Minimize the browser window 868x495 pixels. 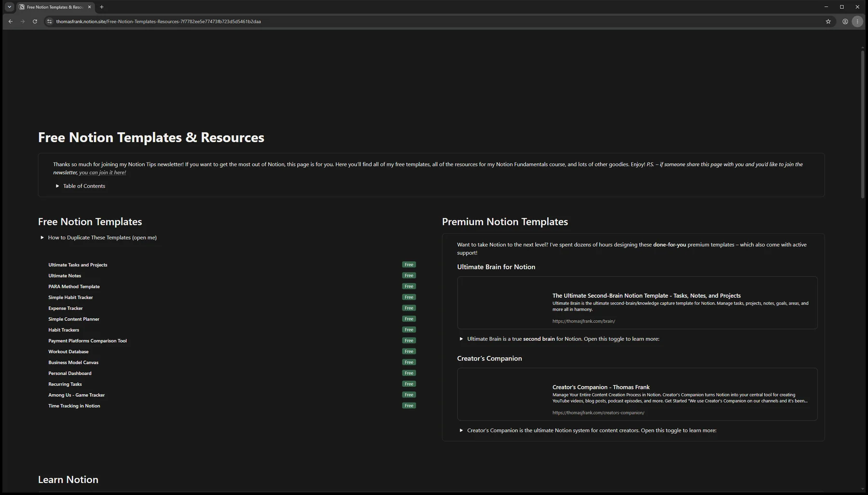click(826, 7)
